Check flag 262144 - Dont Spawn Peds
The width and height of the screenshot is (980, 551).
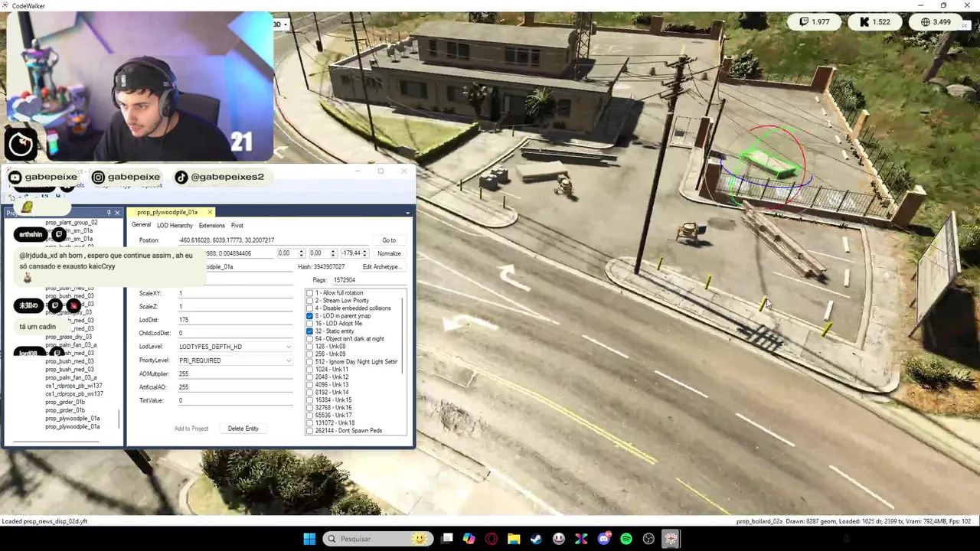pos(309,431)
